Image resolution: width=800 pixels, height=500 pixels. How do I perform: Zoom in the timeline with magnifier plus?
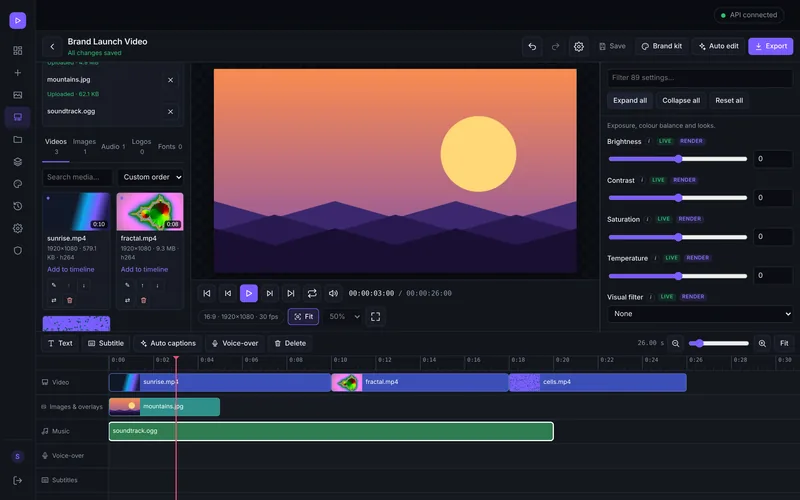[762, 343]
